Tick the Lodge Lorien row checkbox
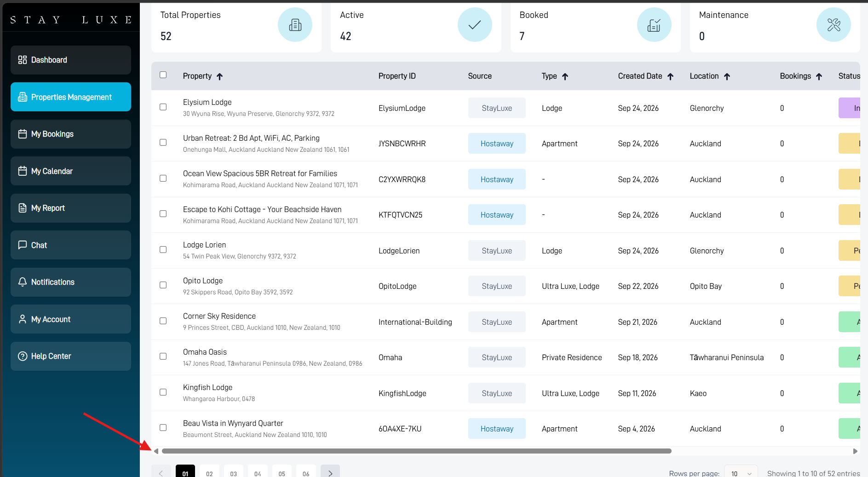 163,250
